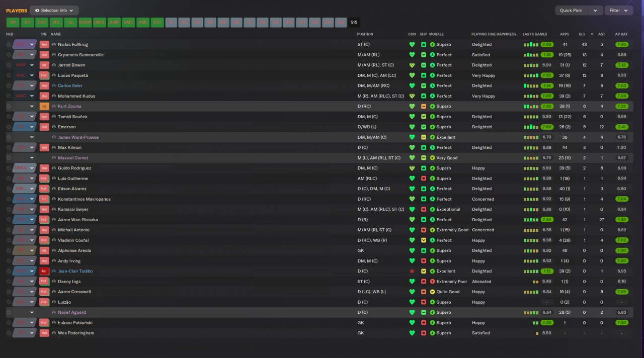Click Kurt Zouma's orange Inj status badge

(44, 106)
